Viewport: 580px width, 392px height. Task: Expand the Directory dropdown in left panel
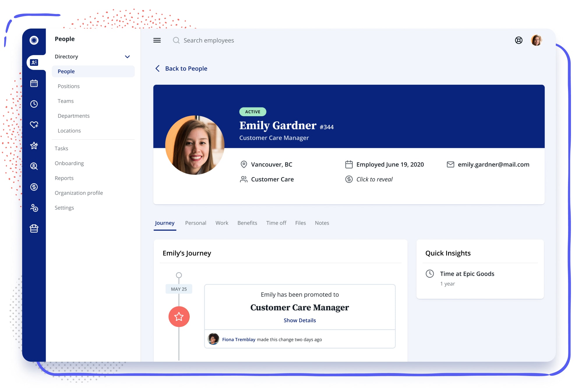pyautogui.click(x=127, y=56)
